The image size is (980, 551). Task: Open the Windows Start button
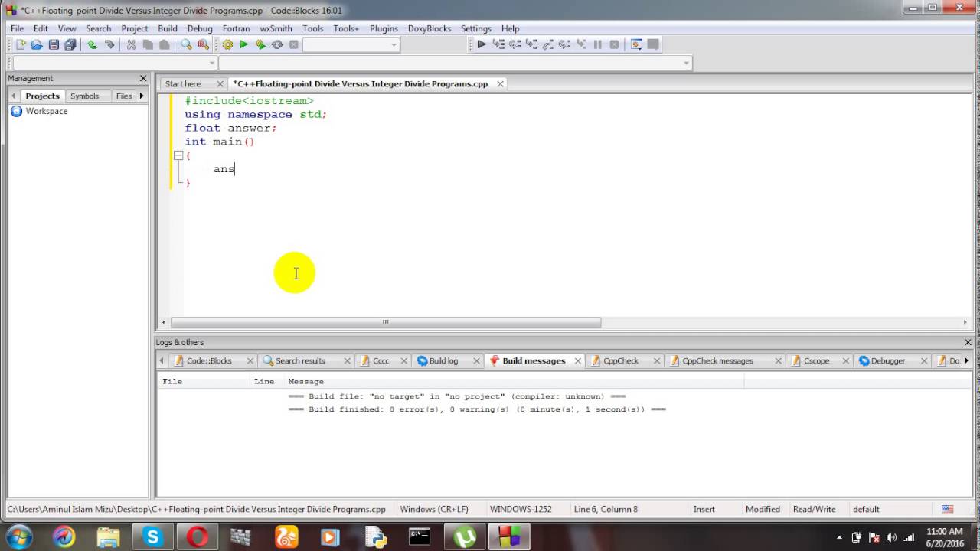tap(19, 537)
